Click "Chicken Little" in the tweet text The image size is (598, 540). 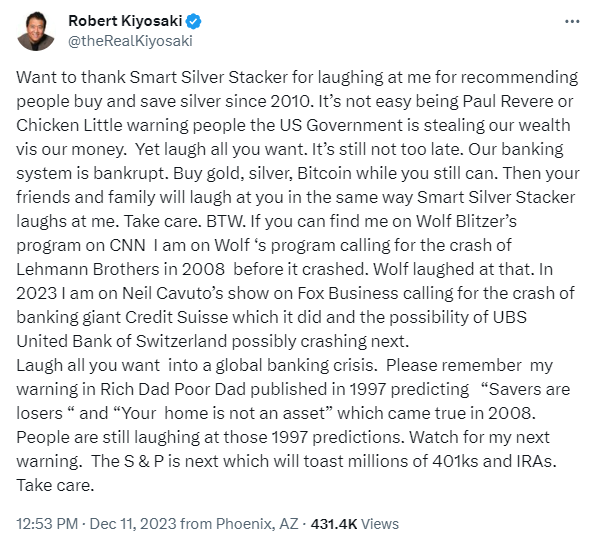69,125
